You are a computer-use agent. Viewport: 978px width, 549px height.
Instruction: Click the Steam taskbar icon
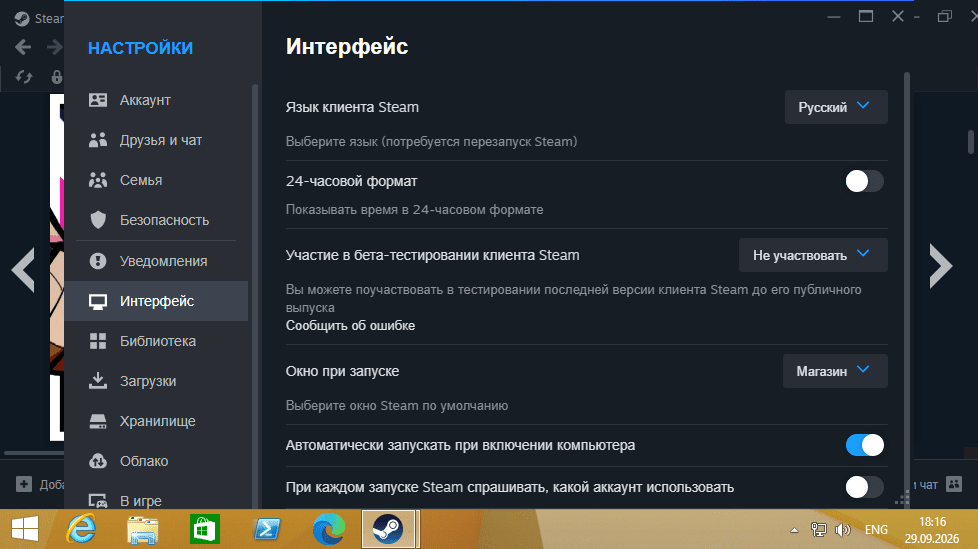[390, 529]
